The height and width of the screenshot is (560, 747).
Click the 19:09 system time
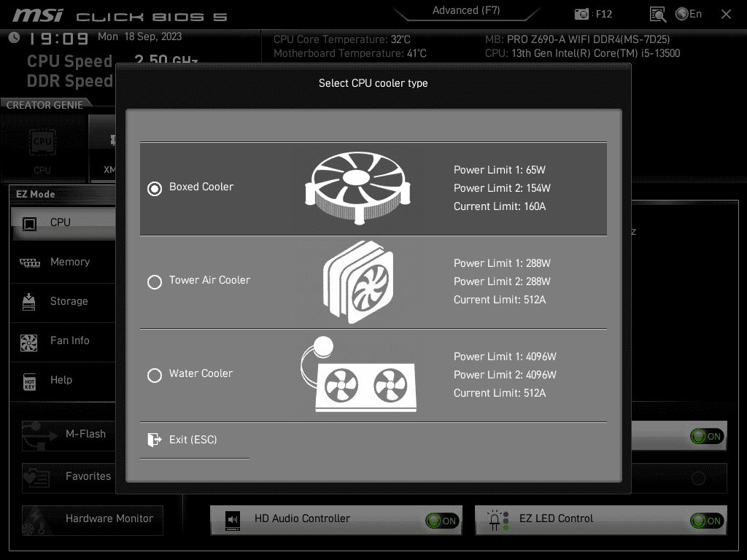[x=58, y=39]
